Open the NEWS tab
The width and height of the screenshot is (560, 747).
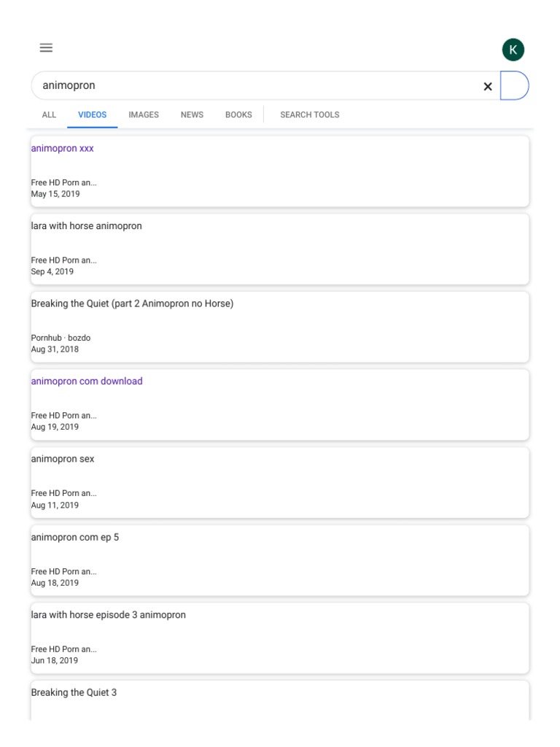[192, 115]
